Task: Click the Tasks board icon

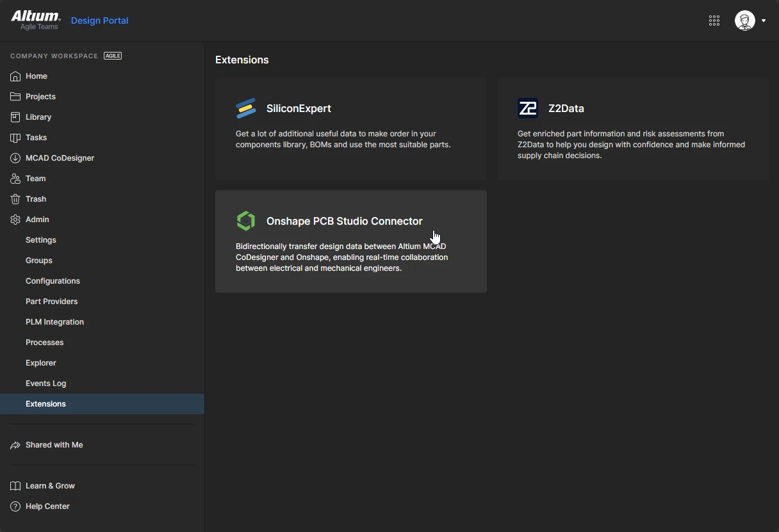Action: click(x=15, y=138)
